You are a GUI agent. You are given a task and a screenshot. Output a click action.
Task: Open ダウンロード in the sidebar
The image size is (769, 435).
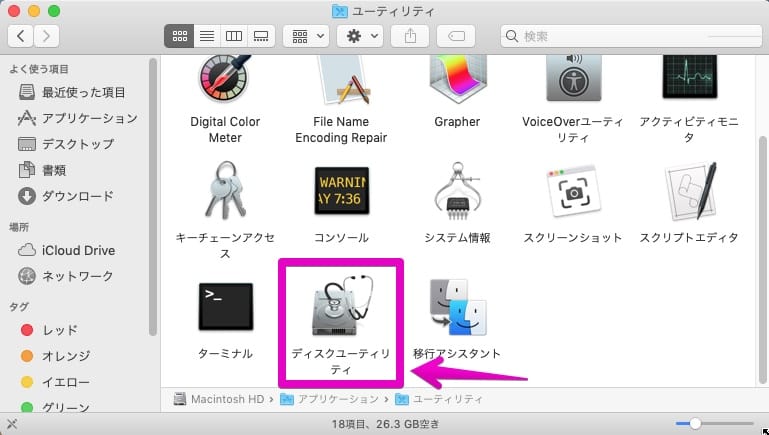click(x=66, y=196)
